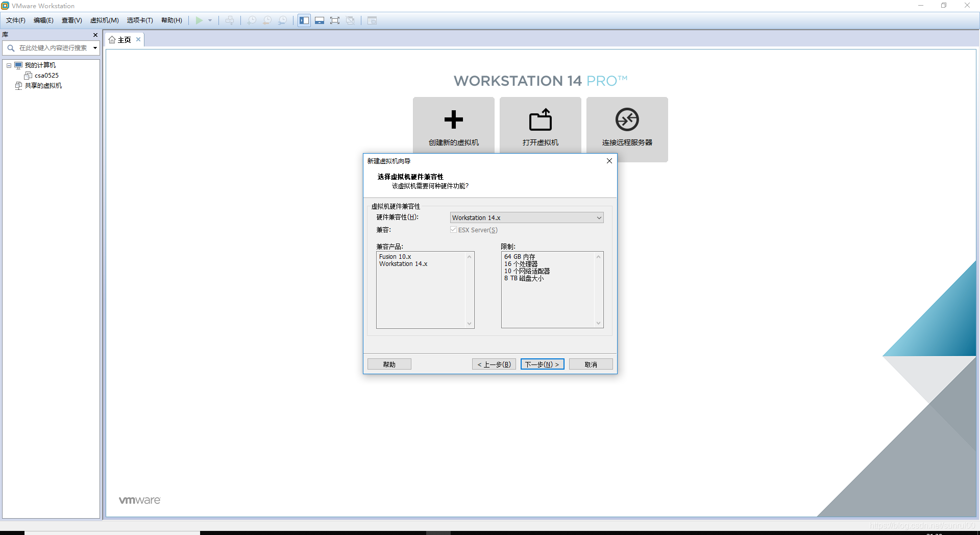
Task: Click the manage snapshots icon
Action: pyautogui.click(x=282, y=20)
